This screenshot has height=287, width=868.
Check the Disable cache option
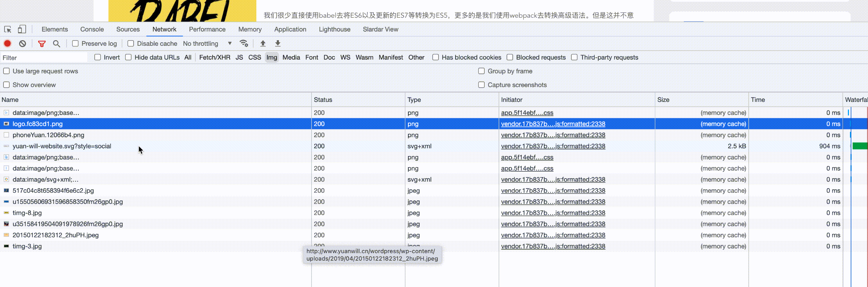[x=131, y=43]
